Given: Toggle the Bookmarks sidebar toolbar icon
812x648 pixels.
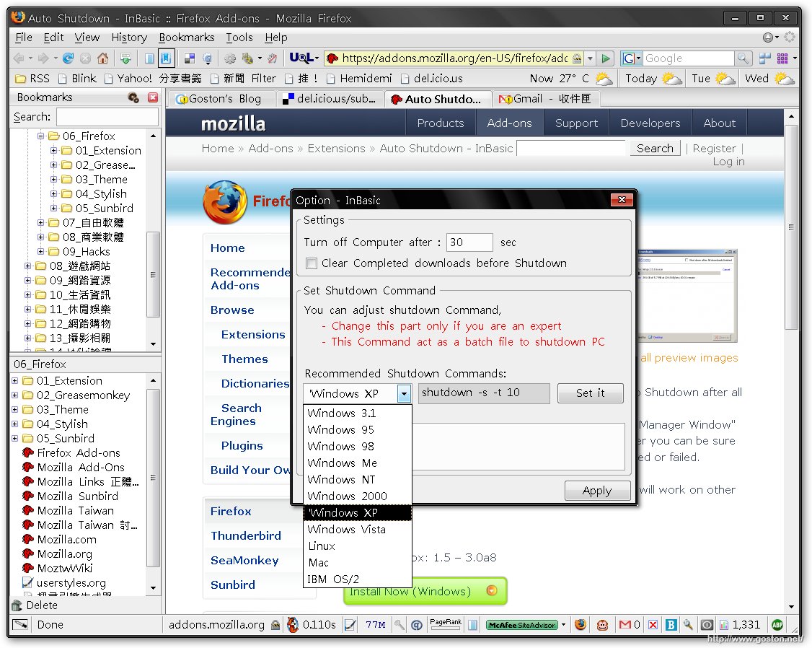Looking at the screenshot, I should 166,58.
